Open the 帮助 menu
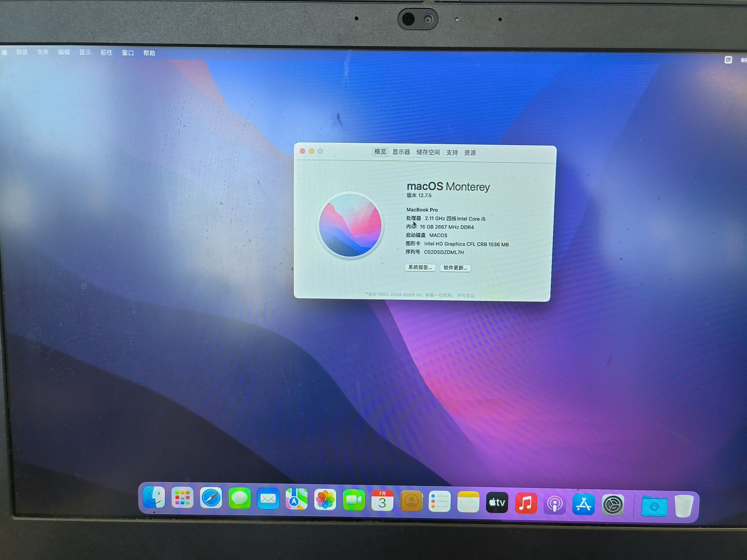 point(149,53)
